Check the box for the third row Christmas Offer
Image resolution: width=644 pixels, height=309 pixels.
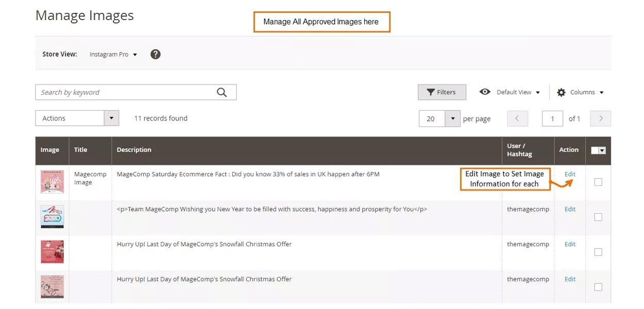tap(598, 252)
